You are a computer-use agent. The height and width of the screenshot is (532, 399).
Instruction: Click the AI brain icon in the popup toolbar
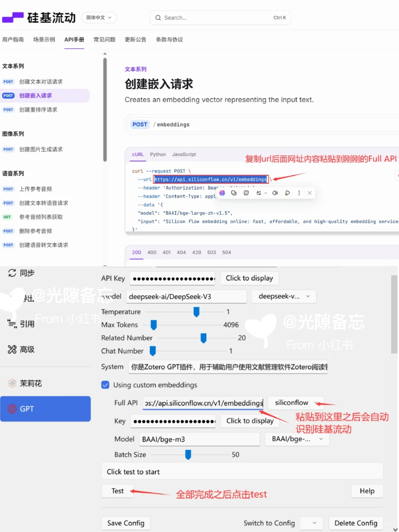click(222, 193)
